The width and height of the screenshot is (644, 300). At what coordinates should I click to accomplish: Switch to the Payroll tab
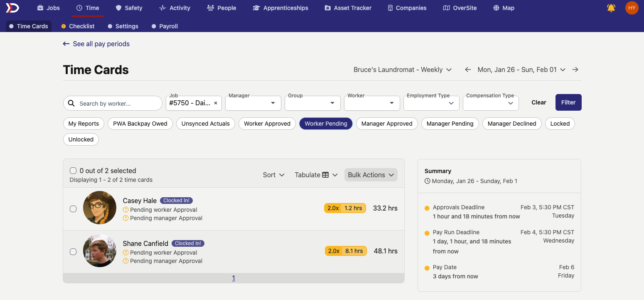click(168, 26)
